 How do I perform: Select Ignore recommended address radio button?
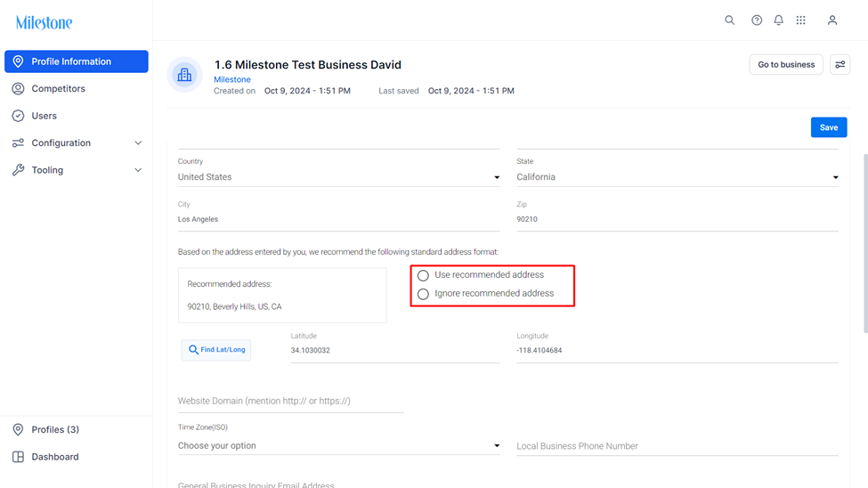[x=423, y=294]
